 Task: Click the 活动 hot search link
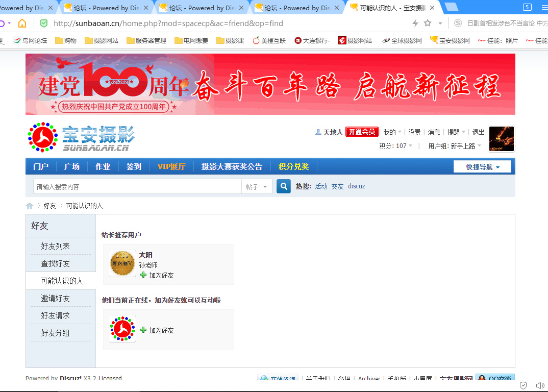[321, 186]
